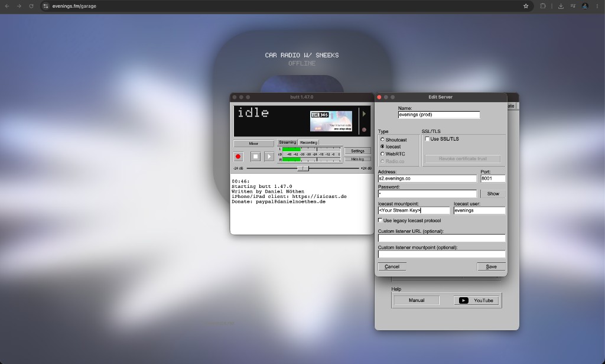Open the YouTube help button
This screenshot has height=364, width=605.
(x=477, y=300)
